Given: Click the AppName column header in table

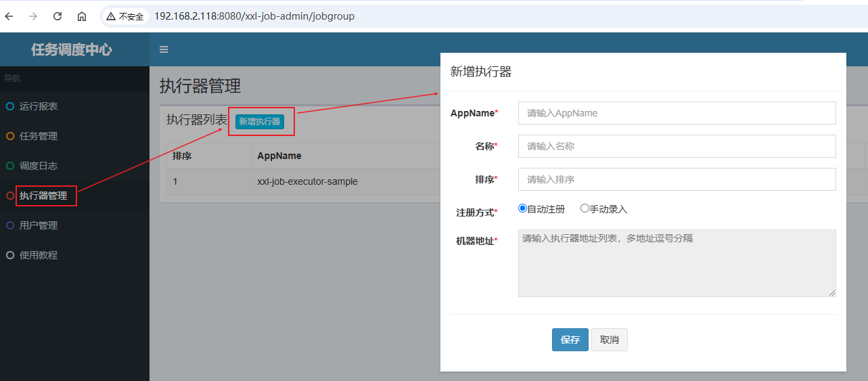Looking at the screenshot, I should [x=279, y=156].
